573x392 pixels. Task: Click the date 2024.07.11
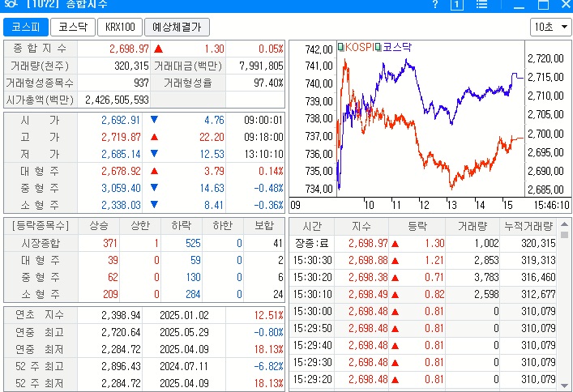click(x=184, y=366)
